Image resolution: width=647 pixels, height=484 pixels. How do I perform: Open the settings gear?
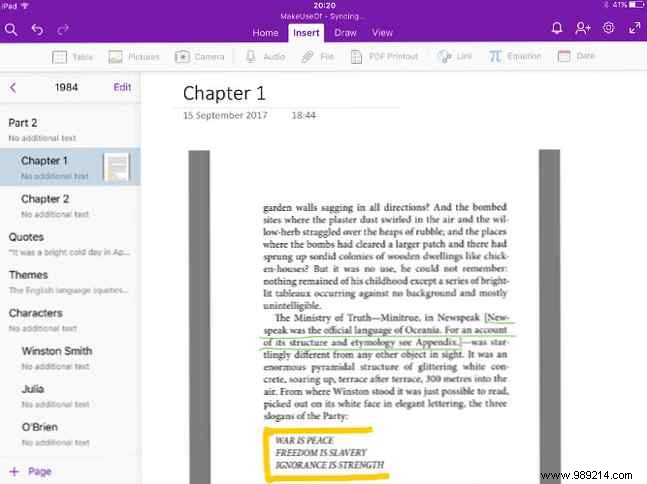[x=609, y=28]
